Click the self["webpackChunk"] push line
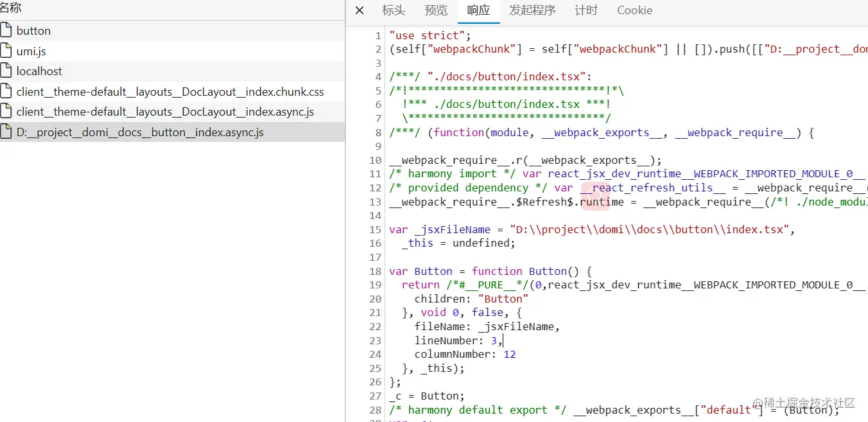Screen dimensions: 868x422 pyautogui.click(x=629, y=49)
